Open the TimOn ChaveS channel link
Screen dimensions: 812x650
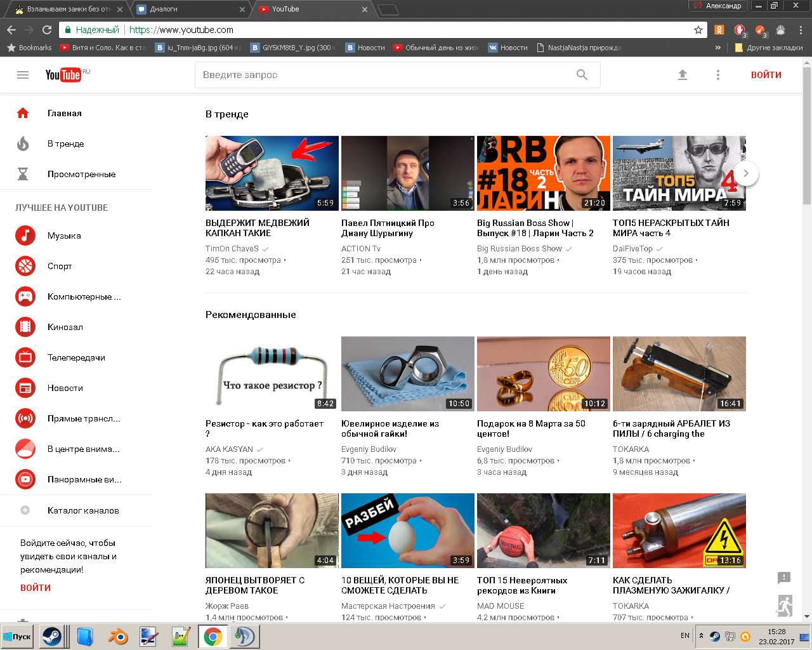click(x=232, y=249)
